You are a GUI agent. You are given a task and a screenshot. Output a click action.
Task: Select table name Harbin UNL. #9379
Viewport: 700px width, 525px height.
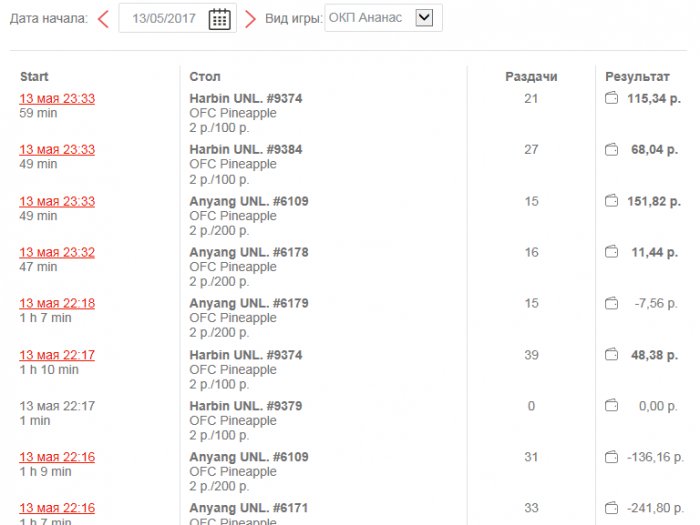(x=246, y=406)
